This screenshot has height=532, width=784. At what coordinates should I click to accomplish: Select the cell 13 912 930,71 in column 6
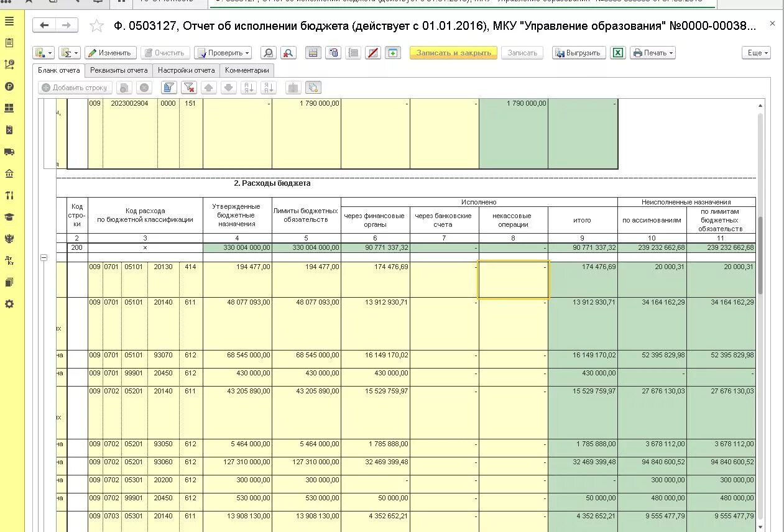[375, 324]
